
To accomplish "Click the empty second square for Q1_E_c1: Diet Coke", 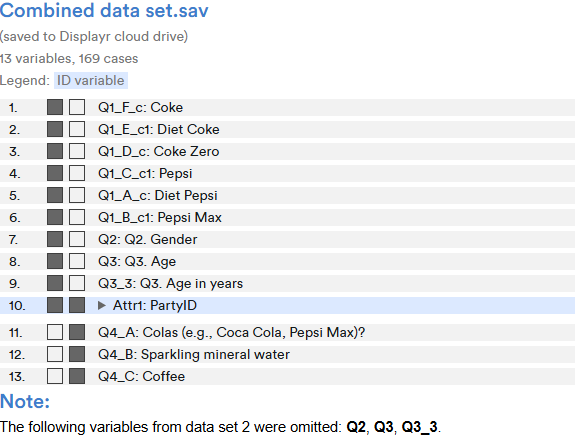I will pyautogui.click(x=77, y=129).
